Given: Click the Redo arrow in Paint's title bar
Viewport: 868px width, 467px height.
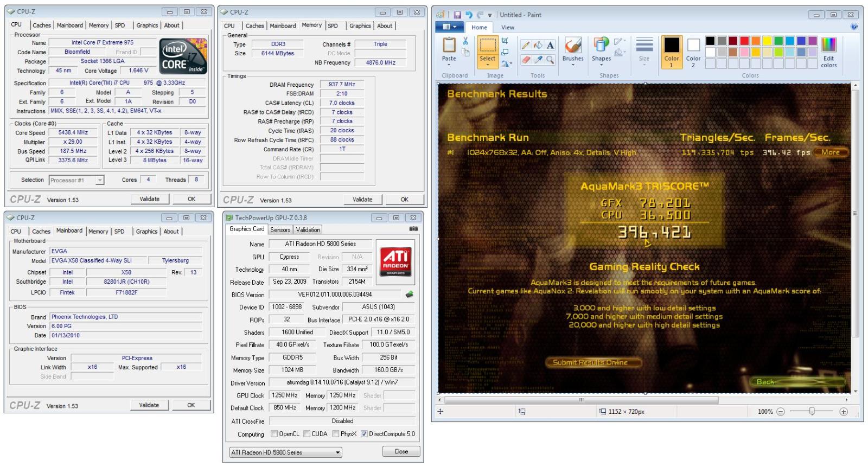Looking at the screenshot, I should point(480,15).
